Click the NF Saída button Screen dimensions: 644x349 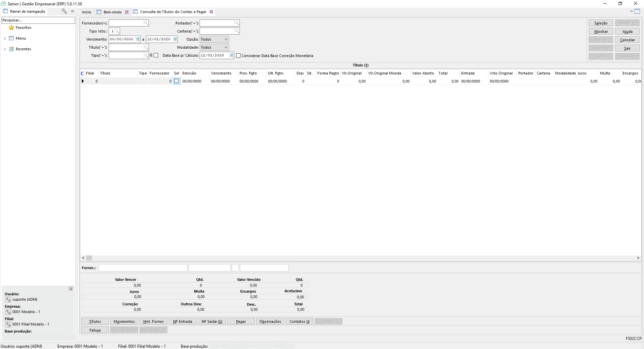click(212, 321)
